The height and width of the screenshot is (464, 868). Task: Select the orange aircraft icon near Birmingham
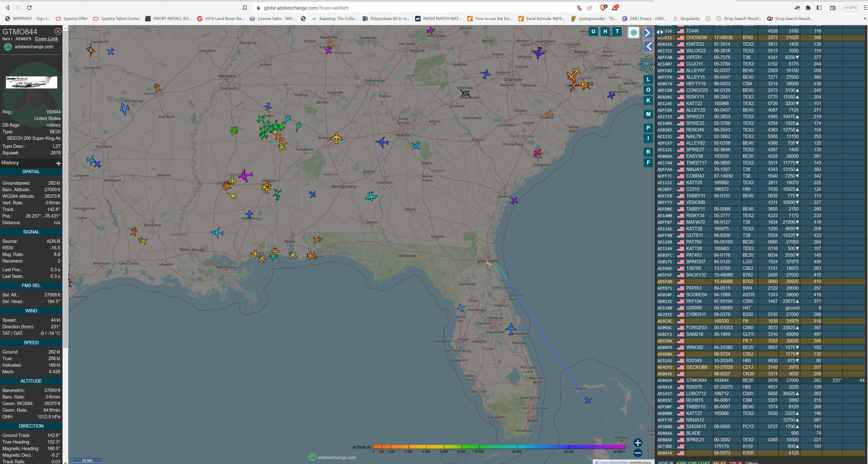(x=336, y=138)
